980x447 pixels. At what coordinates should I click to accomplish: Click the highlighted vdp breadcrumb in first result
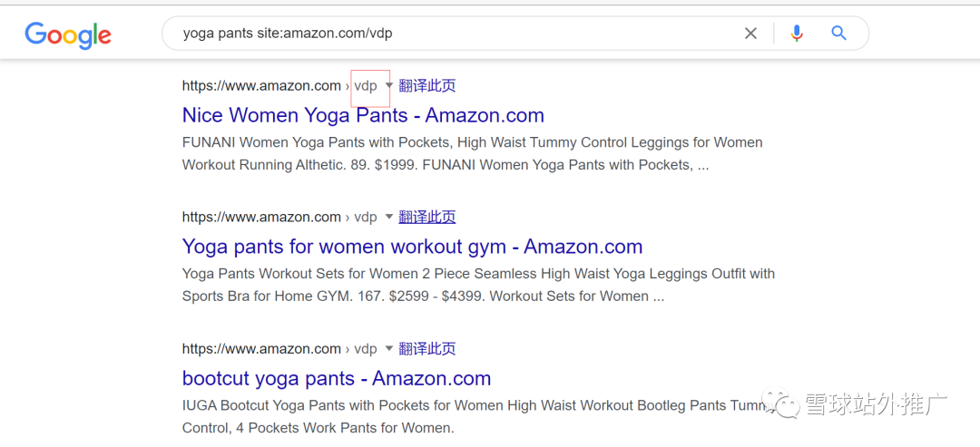coord(367,86)
